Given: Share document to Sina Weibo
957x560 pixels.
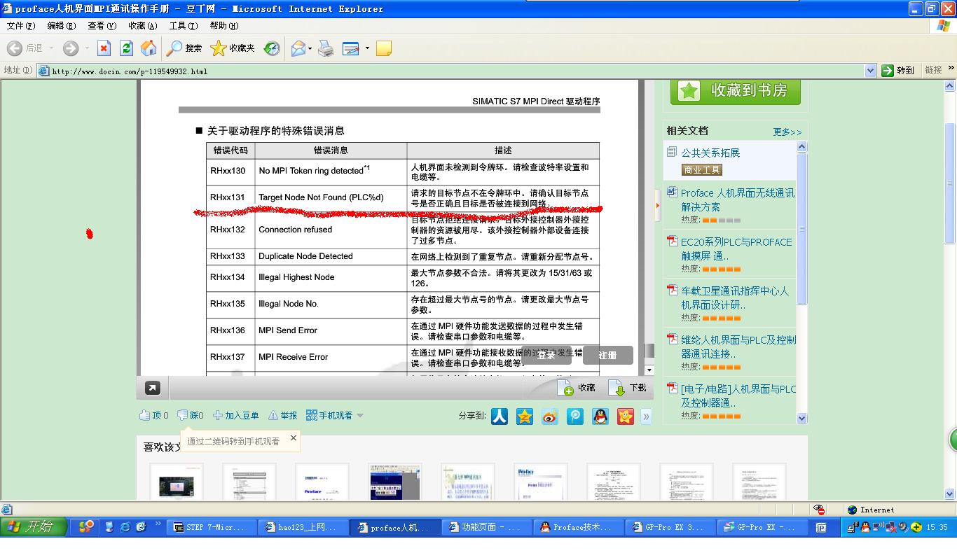Looking at the screenshot, I should tap(550, 416).
